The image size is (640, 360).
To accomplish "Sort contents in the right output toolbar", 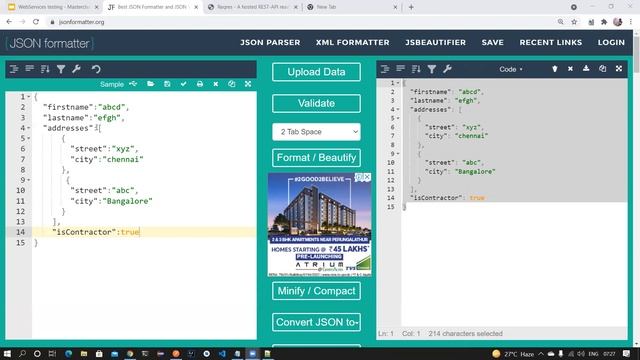I will 416,69.
